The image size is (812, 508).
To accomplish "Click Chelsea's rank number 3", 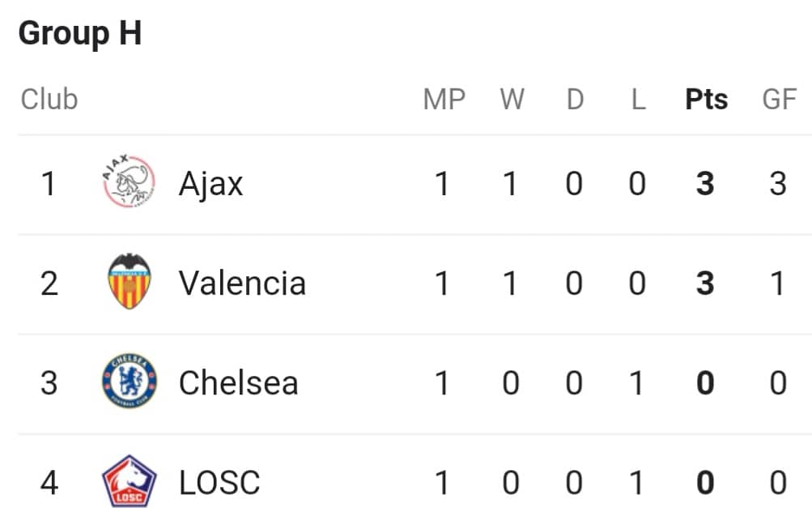I will click(49, 383).
